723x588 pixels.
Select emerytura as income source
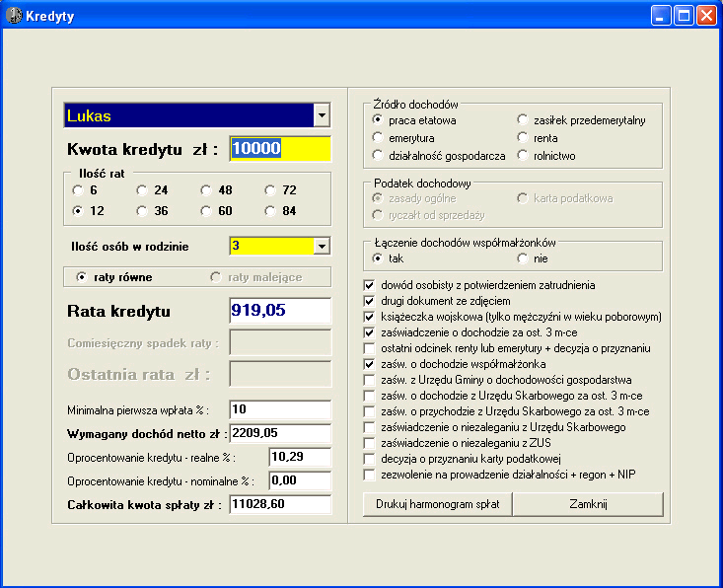(x=378, y=138)
